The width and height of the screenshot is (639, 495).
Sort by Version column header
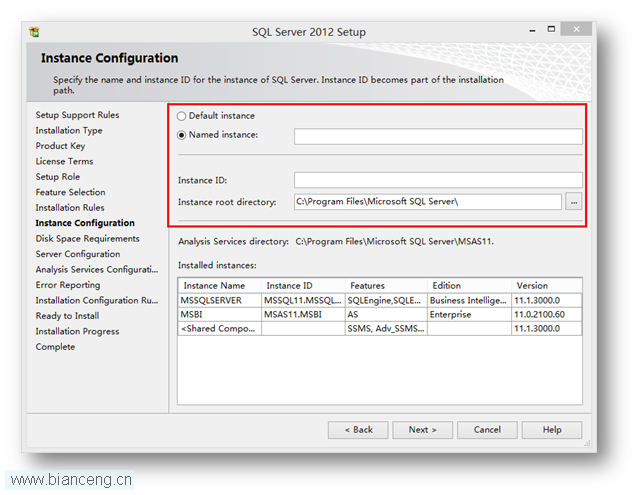pyautogui.click(x=547, y=286)
